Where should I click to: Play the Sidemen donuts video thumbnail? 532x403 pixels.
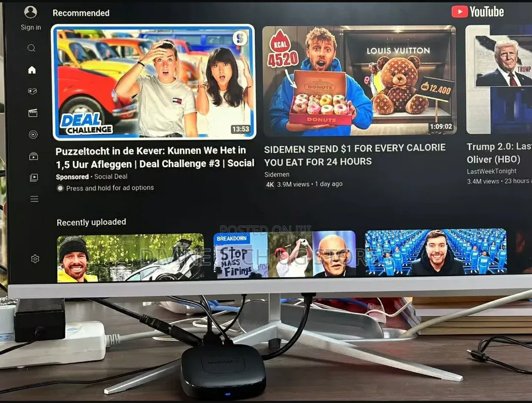[359, 80]
